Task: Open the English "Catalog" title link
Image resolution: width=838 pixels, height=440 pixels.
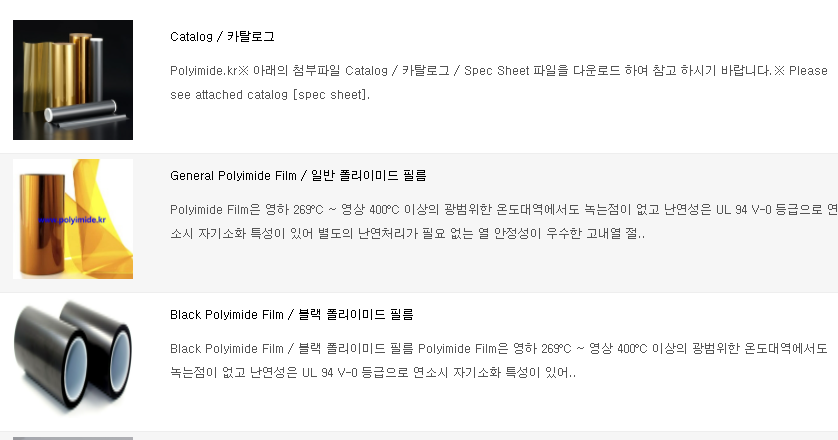Action: [191, 37]
